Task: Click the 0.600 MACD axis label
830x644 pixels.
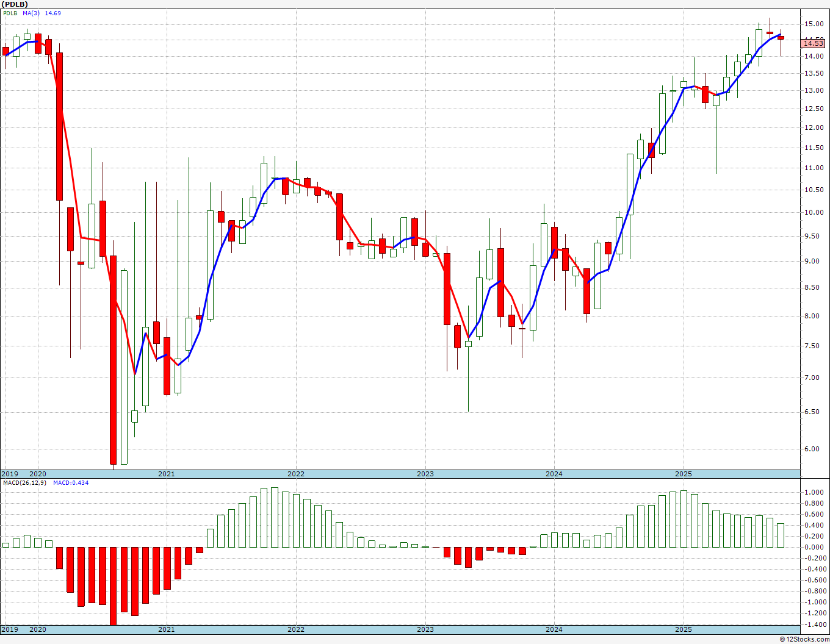Action: pyautogui.click(x=814, y=514)
